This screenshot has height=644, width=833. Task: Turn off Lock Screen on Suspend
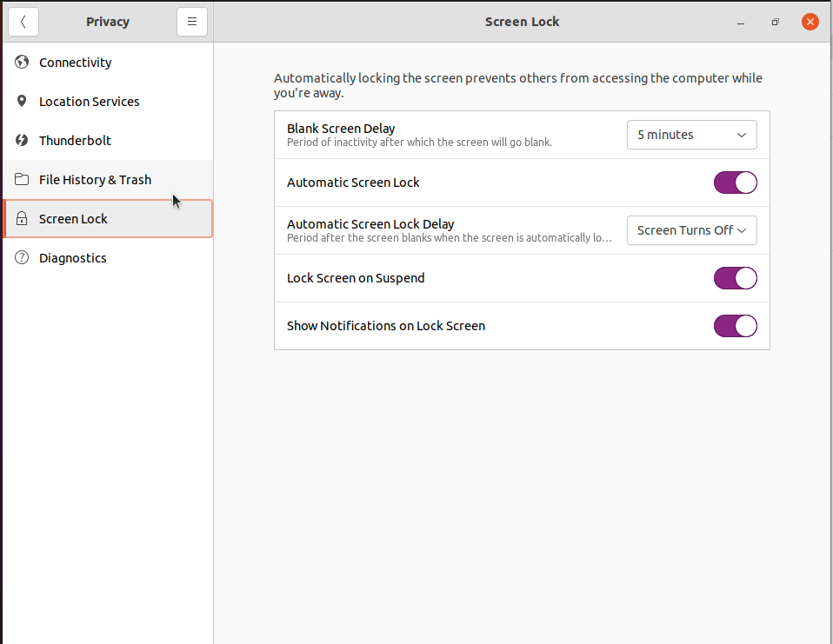tap(735, 278)
